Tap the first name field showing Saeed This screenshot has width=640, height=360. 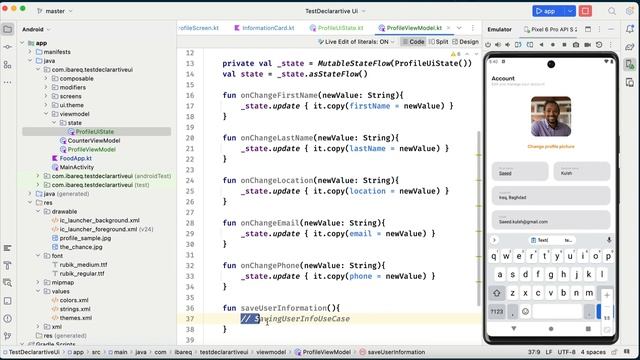(520, 171)
